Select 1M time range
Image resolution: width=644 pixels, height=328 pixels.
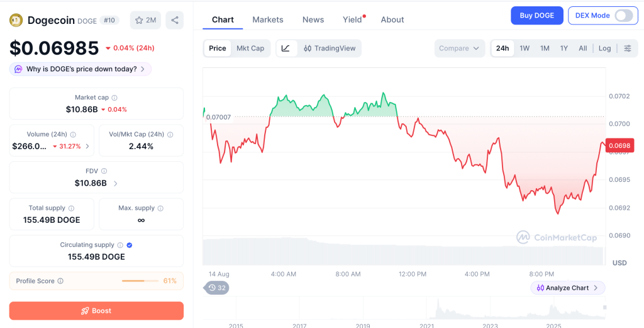[545, 48]
